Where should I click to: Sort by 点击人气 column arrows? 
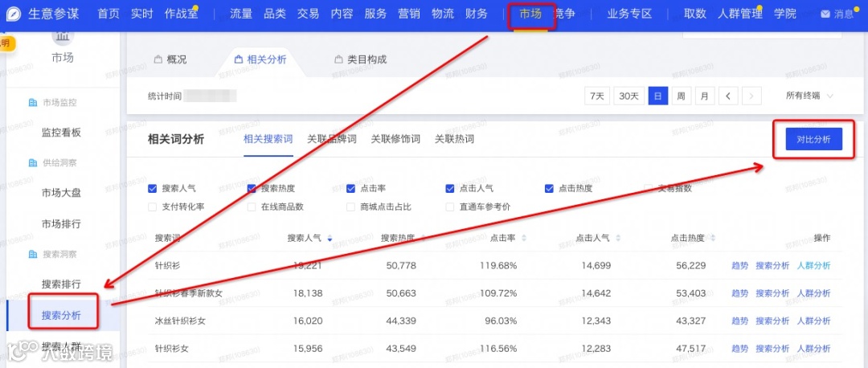tap(618, 239)
